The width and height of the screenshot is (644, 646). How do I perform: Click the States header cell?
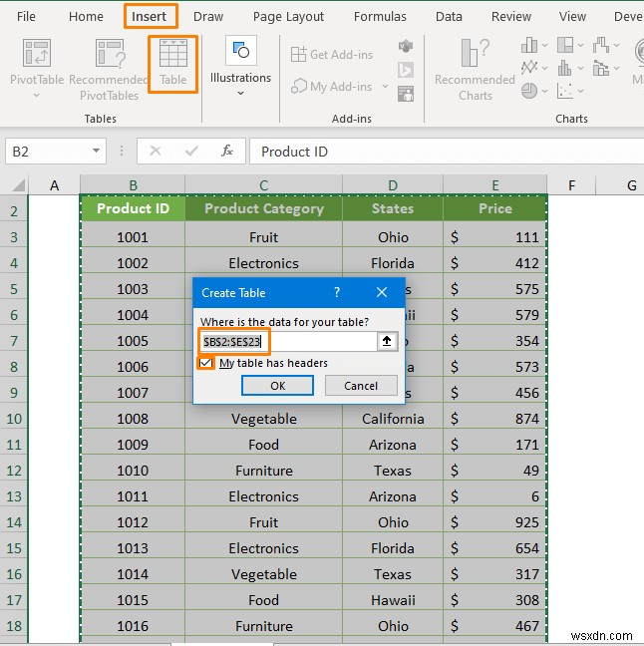(393, 208)
